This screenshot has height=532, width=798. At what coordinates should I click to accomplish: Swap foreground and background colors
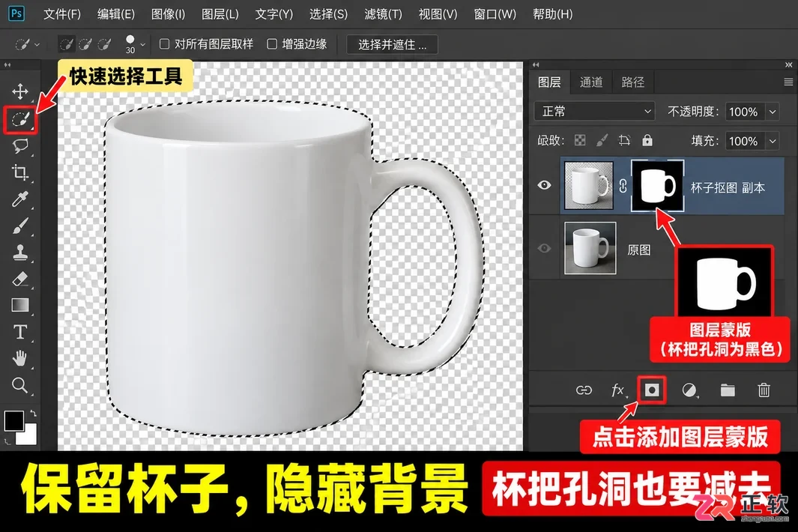coord(33,414)
